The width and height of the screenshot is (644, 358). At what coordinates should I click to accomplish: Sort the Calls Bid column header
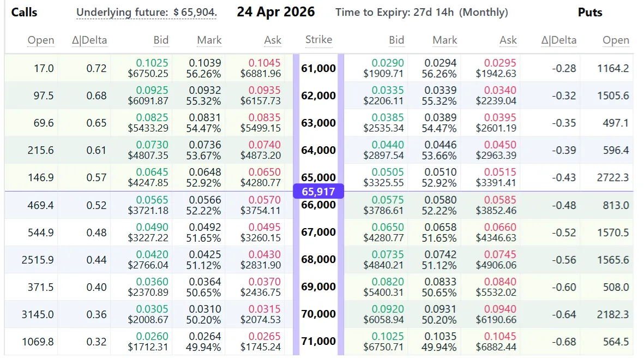pyautogui.click(x=161, y=40)
